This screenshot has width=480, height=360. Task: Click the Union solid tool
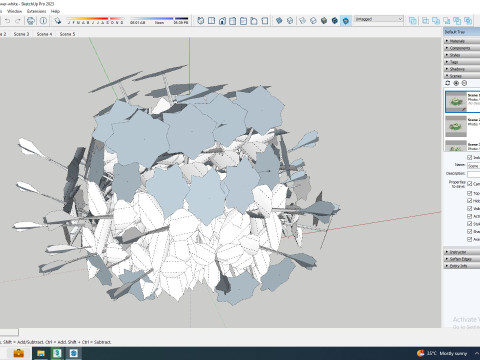(436, 21)
